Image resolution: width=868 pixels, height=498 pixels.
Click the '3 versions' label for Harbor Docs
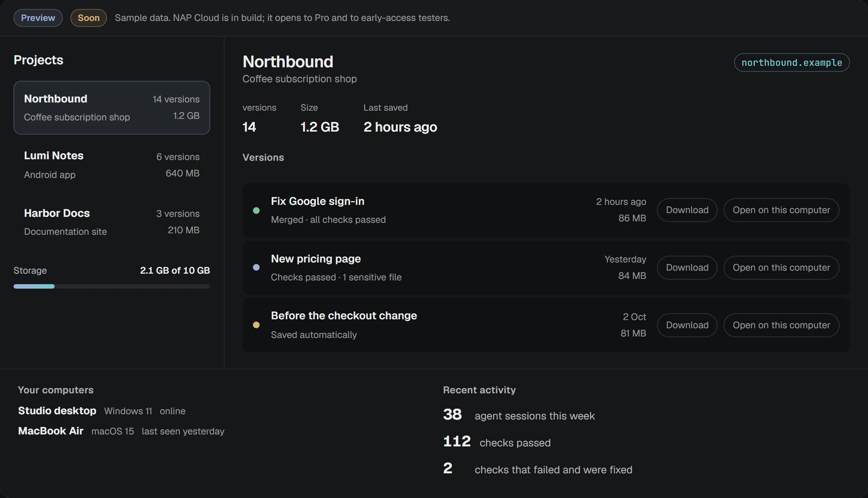coord(178,213)
